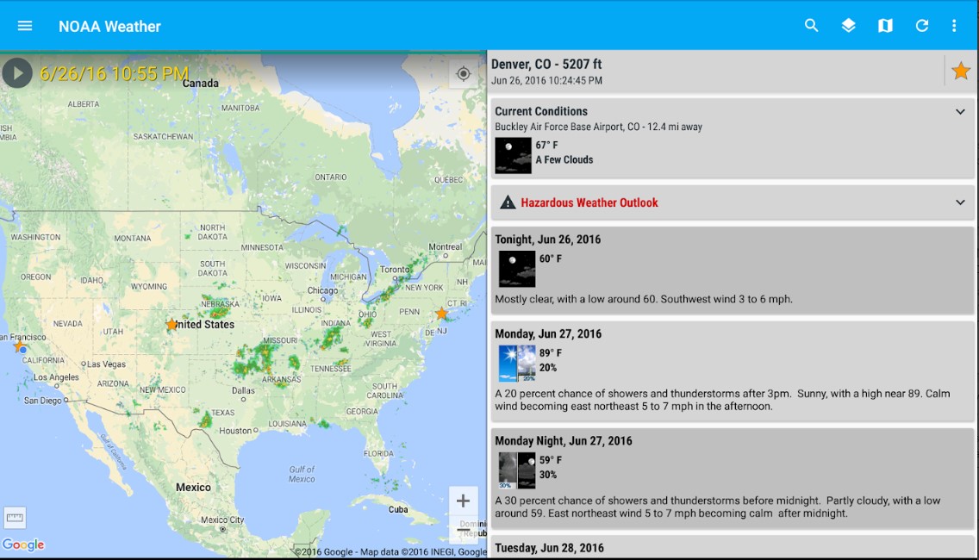The height and width of the screenshot is (560, 979).
Task: Center map on my location
Action: [x=464, y=74]
